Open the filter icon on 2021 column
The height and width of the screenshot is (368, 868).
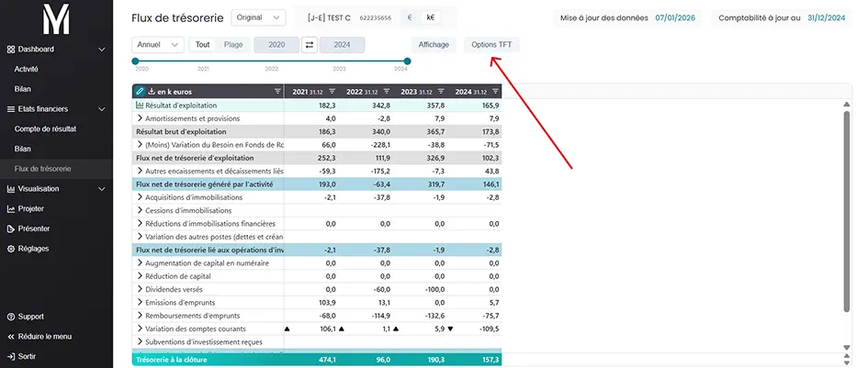click(x=333, y=91)
